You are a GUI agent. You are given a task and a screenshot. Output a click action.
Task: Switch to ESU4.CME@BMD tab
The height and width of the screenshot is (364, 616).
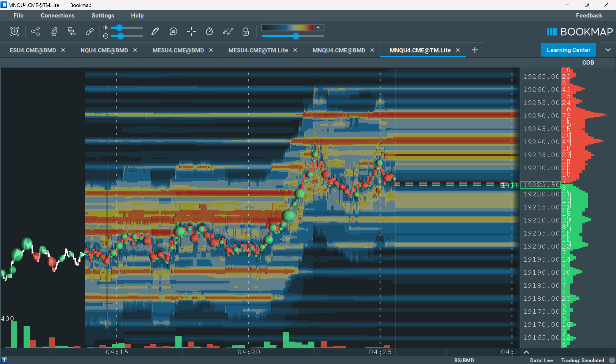33,50
